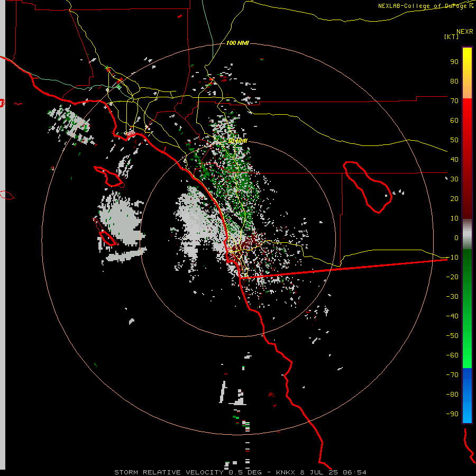Click the -80 value on the velocity scale
The image size is (476, 476).
[x=452, y=395]
